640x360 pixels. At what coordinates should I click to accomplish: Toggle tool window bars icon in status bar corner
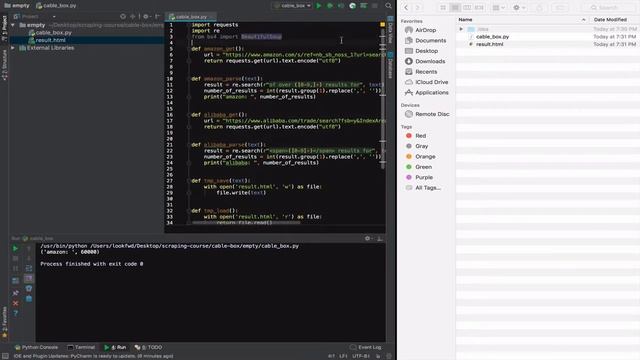5,356
